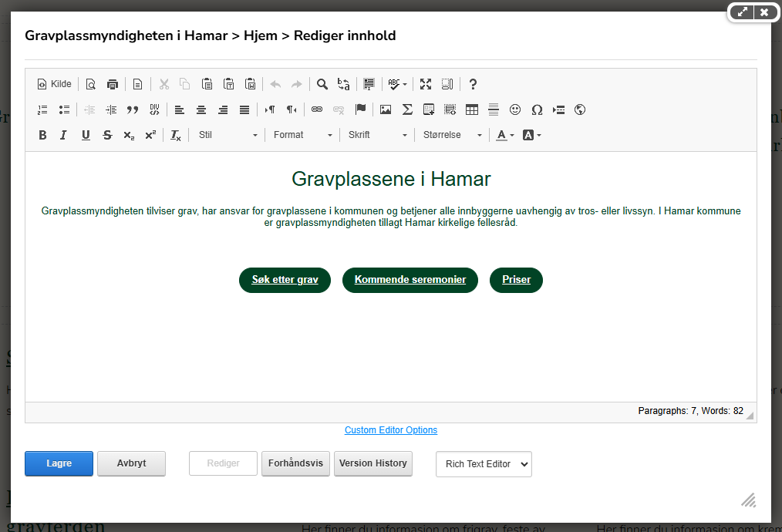This screenshot has height=532, width=782.
Task: Align text to the right
Action: tap(223, 109)
